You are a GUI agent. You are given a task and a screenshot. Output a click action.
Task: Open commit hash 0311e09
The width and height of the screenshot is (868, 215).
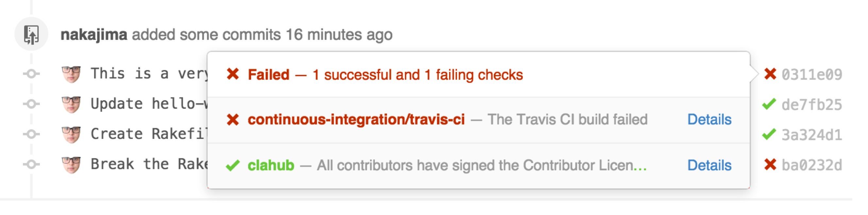(811, 74)
